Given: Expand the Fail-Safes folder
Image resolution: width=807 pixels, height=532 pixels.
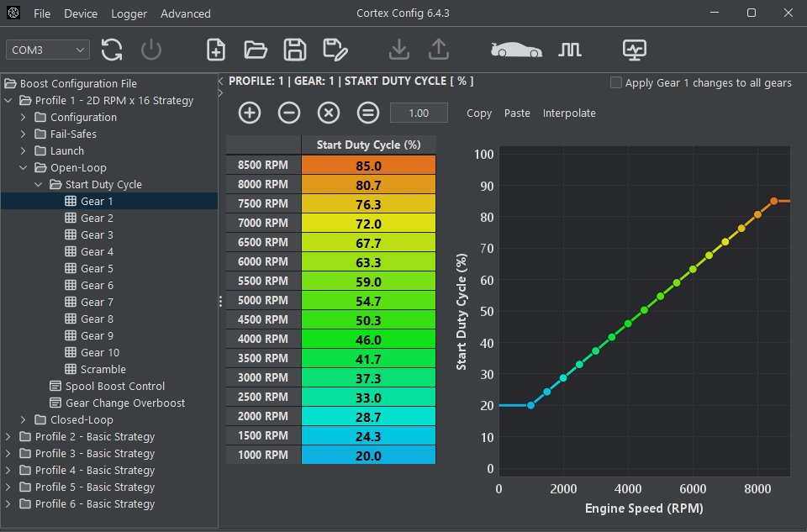Looking at the screenshot, I should [x=24, y=134].
